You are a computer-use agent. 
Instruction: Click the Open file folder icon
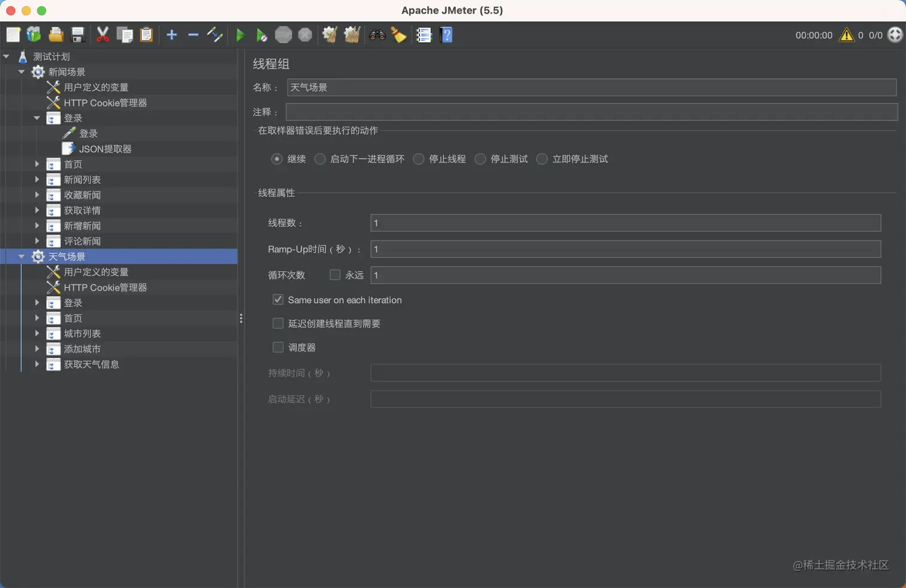[56, 35]
